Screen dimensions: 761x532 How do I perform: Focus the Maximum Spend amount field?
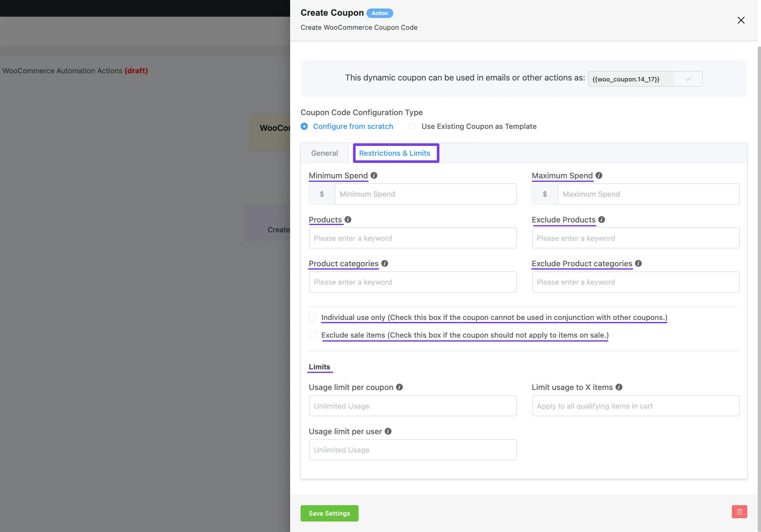tap(649, 194)
